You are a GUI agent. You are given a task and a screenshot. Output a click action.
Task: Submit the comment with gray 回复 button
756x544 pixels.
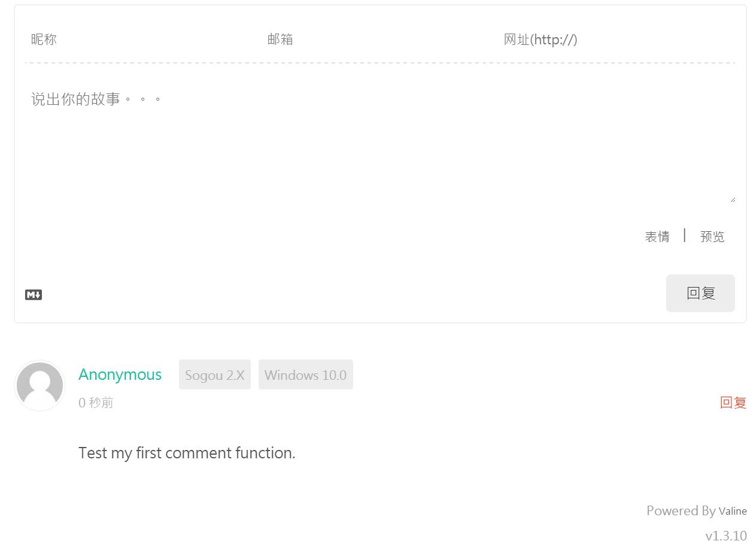coord(700,293)
